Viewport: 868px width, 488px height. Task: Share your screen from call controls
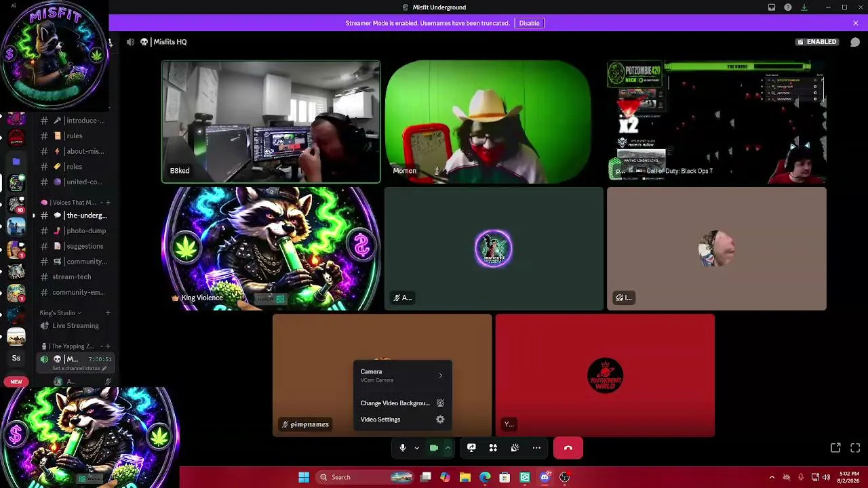(471, 448)
